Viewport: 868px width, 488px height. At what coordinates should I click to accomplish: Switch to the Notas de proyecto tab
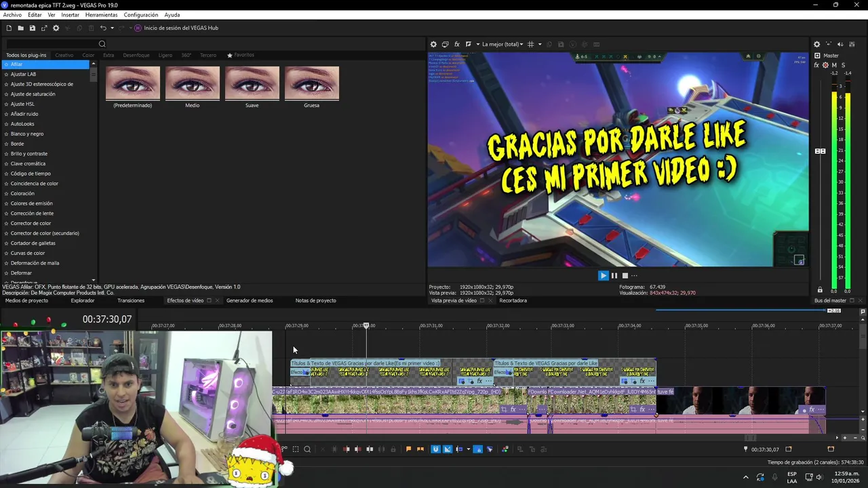point(315,300)
